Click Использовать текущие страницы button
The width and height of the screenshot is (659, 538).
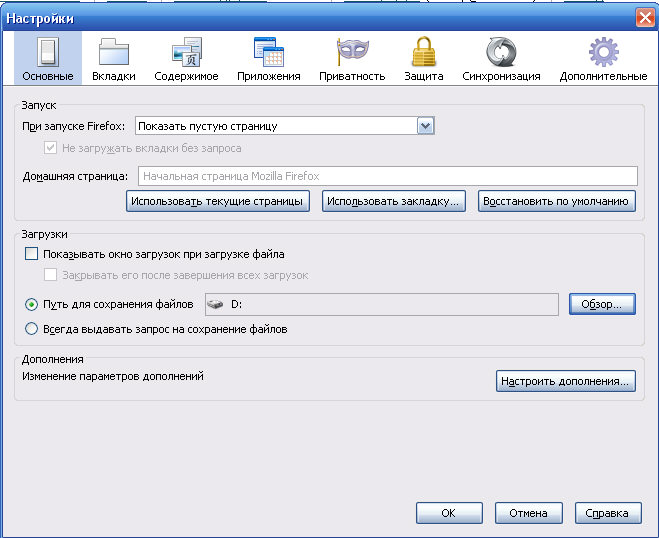pyautogui.click(x=218, y=201)
